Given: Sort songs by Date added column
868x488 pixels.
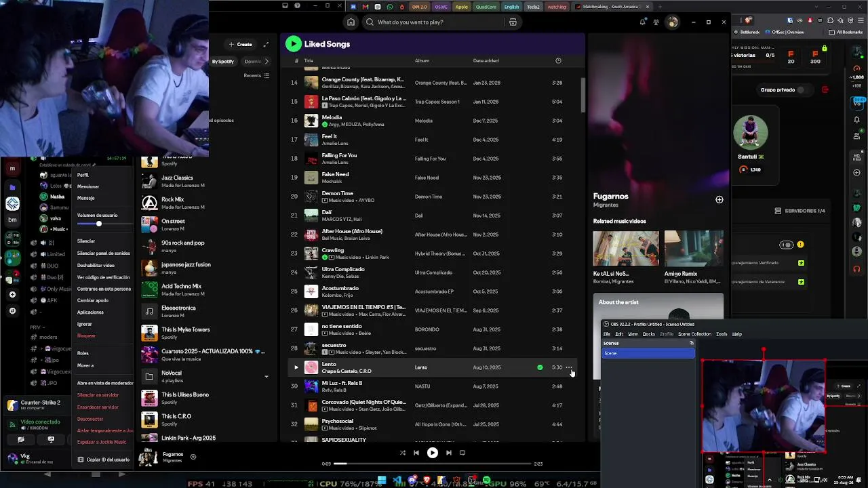Looking at the screenshot, I should tap(486, 60).
